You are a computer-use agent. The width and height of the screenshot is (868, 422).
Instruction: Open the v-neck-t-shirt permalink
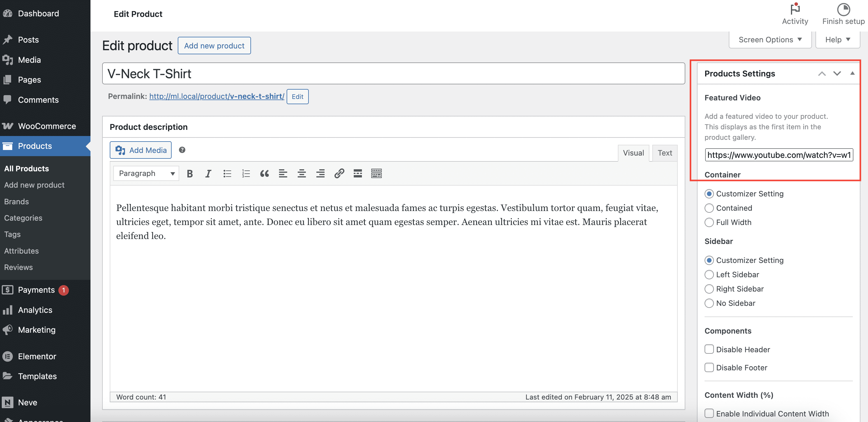click(217, 96)
